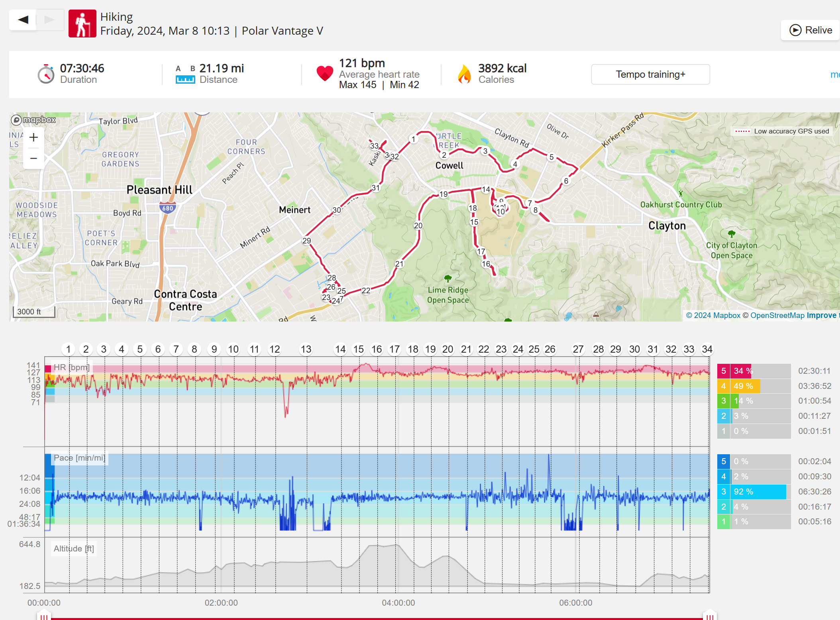Zoom in on the map

click(x=34, y=137)
